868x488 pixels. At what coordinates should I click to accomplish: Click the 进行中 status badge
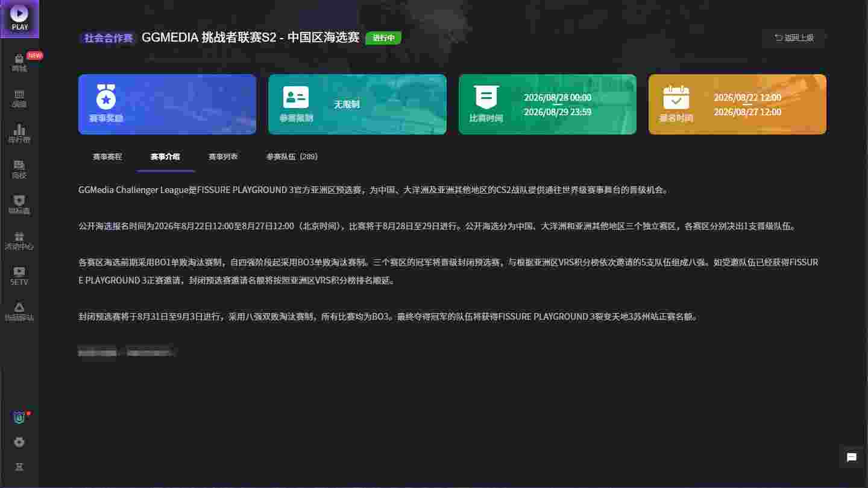(x=383, y=38)
